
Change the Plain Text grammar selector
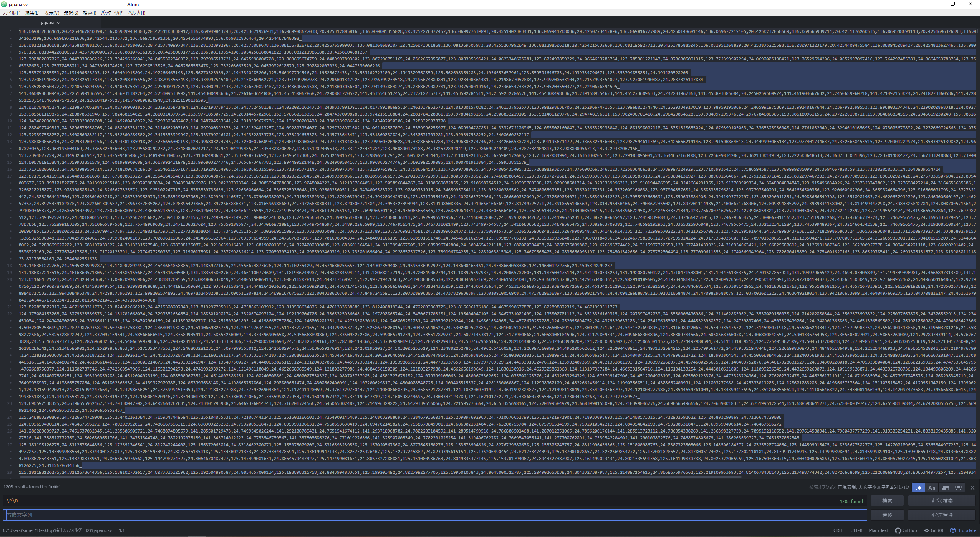point(878,530)
